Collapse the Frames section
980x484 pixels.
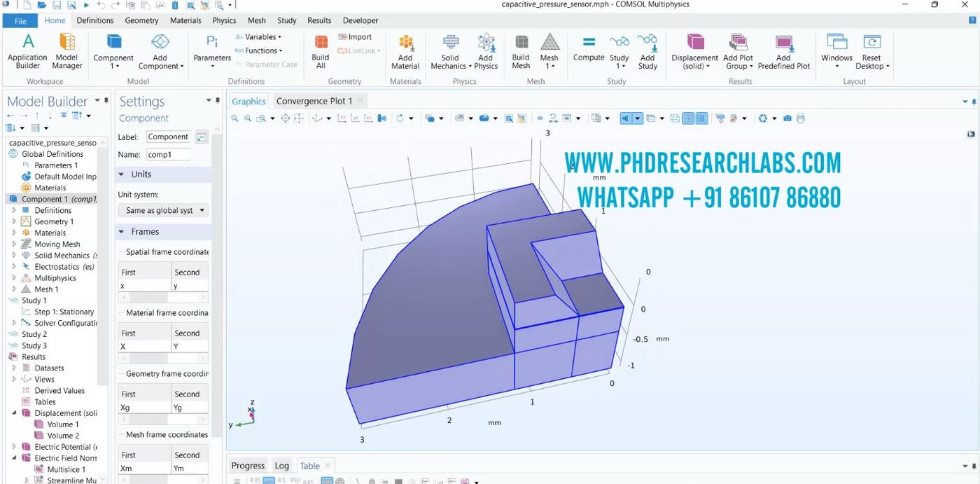pos(122,232)
